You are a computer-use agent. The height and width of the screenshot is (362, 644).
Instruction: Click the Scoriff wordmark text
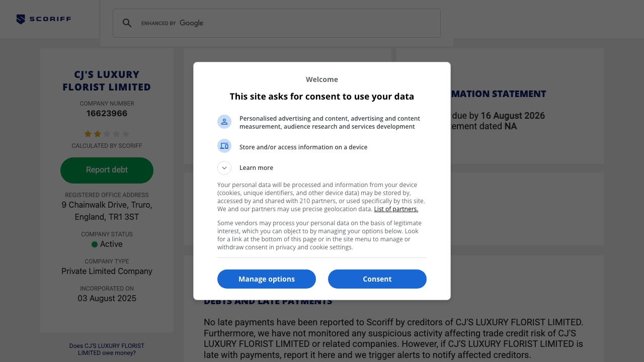pos(50,19)
